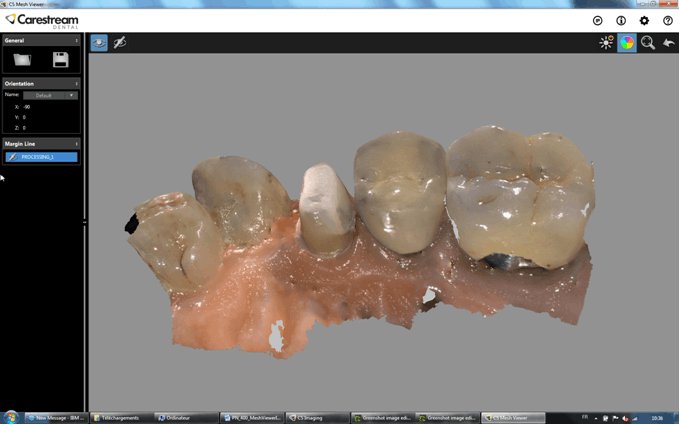680x425 pixels.
Task: Collapse the Orientation panel
Action: 77,84
